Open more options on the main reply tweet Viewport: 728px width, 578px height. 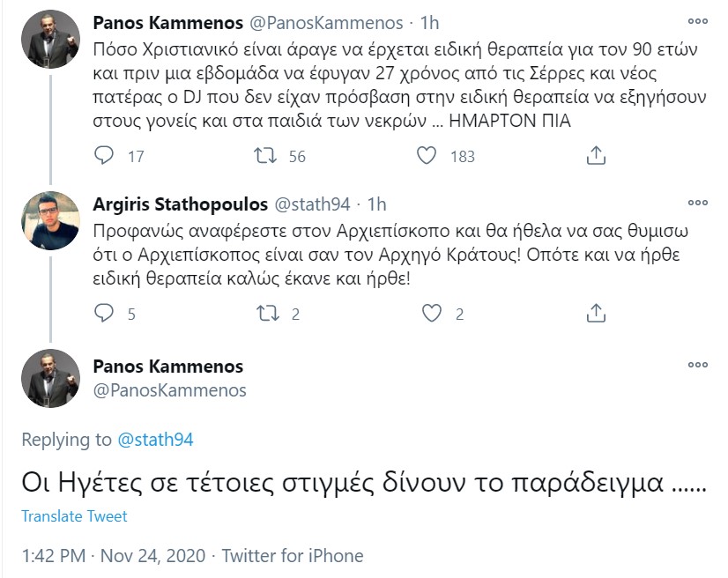(697, 364)
